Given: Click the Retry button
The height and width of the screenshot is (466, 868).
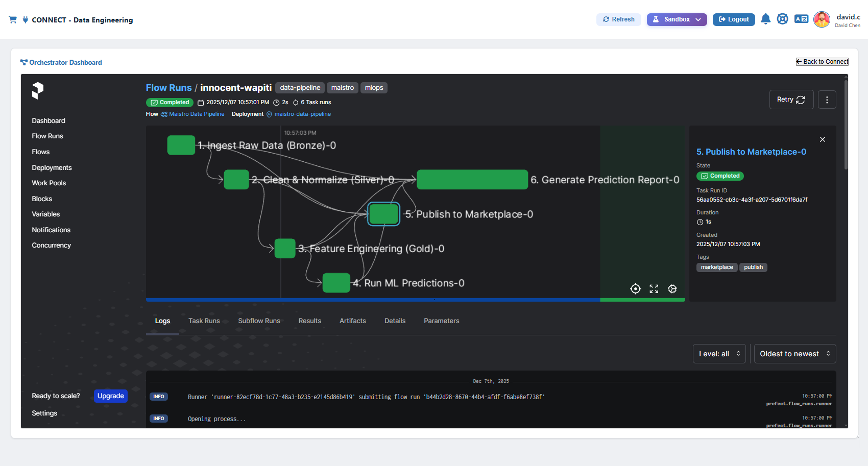Looking at the screenshot, I should 791,99.
